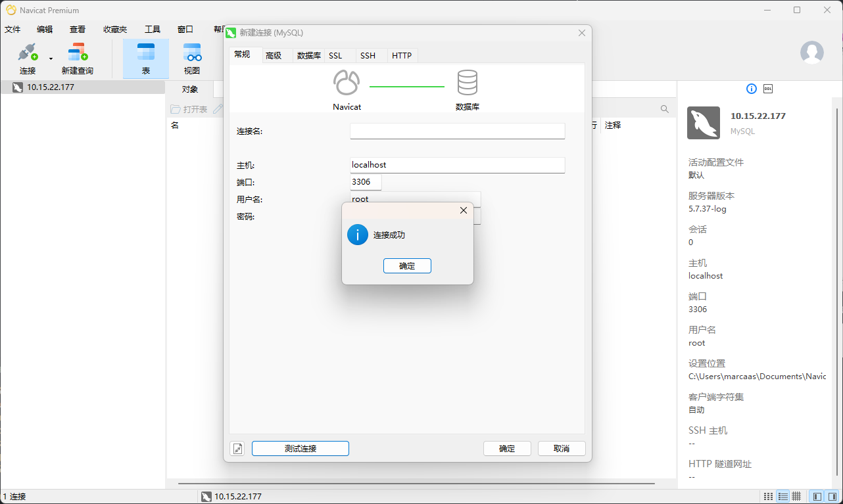The width and height of the screenshot is (843, 504).
Task: Click the 连接 plug icon in toolbar
Action: tap(28, 53)
